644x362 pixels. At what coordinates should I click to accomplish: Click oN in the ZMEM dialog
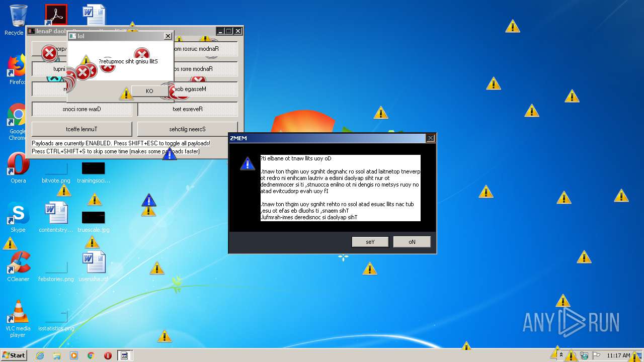(412, 242)
